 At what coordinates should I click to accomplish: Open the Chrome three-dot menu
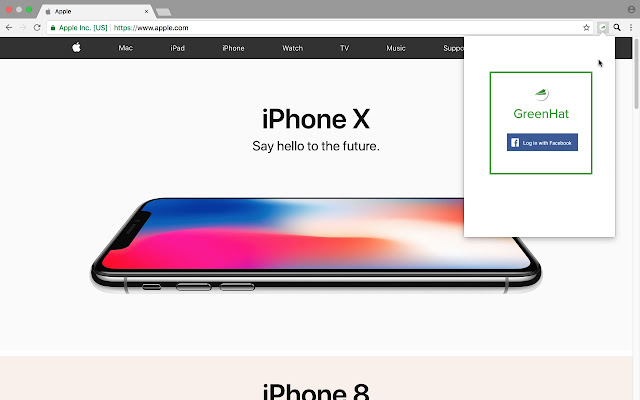pos(631,28)
